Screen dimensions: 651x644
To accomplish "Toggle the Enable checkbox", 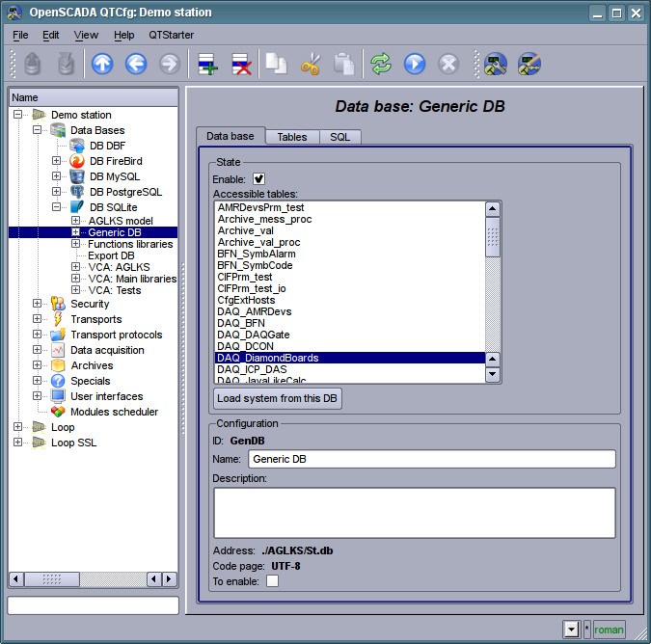I will pos(258,179).
